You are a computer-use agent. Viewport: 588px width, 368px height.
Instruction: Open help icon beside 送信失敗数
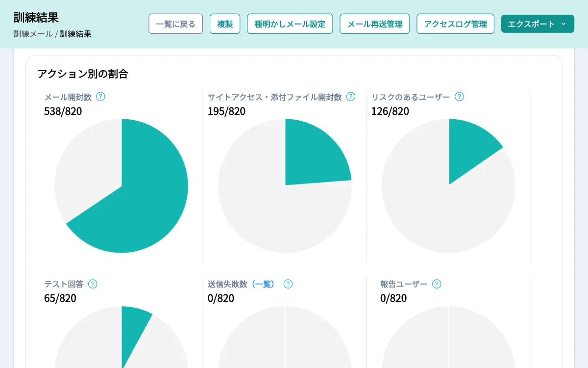pos(288,284)
